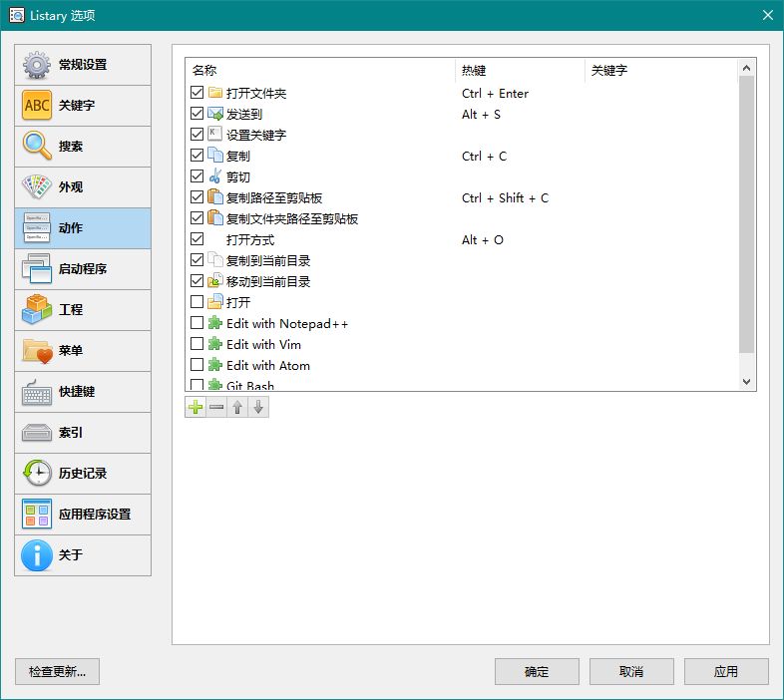Screen dimensions: 784x700
Task: Toggle the 打开方式 checkbox
Action: tap(197, 239)
